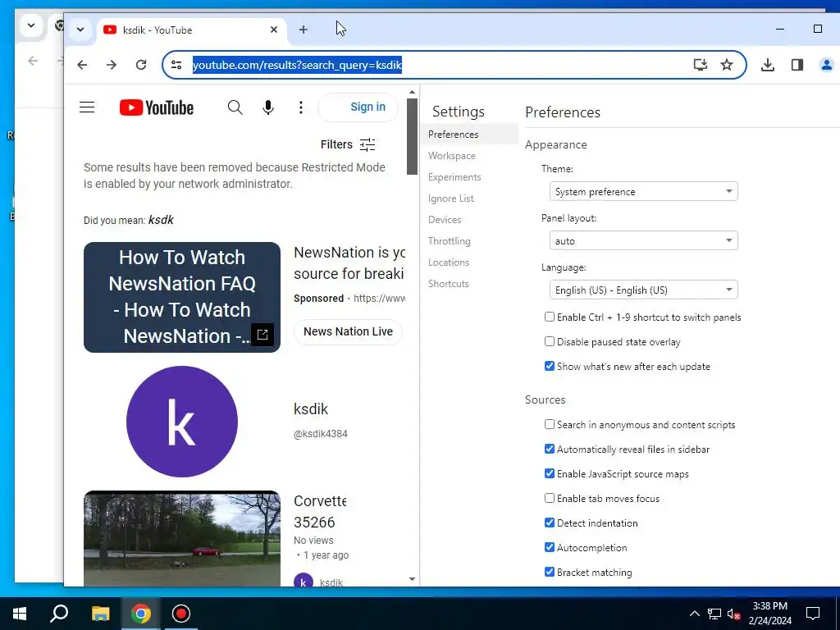Open YouTube settings three-dot menu

[x=301, y=107]
